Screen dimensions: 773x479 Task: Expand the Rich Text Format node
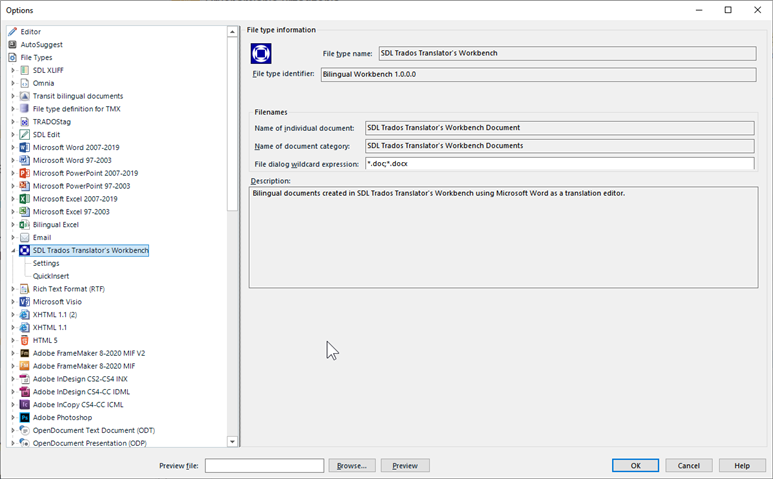pos(13,289)
